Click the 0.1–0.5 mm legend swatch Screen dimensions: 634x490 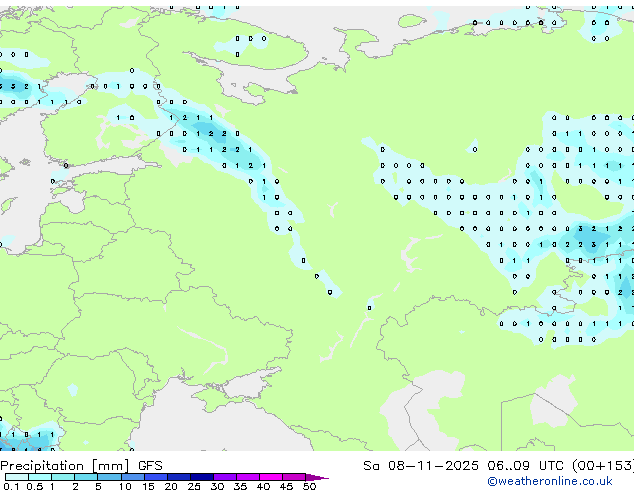click(17, 477)
